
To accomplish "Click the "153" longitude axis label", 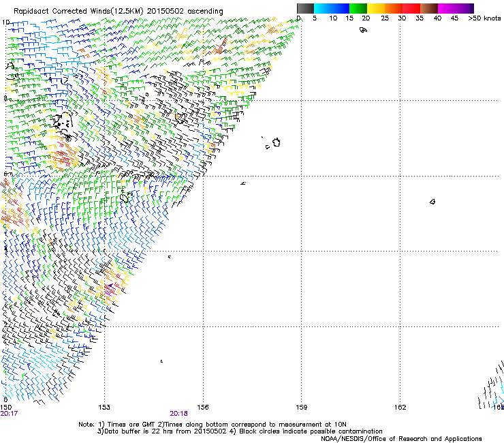I will [x=104, y=408].
